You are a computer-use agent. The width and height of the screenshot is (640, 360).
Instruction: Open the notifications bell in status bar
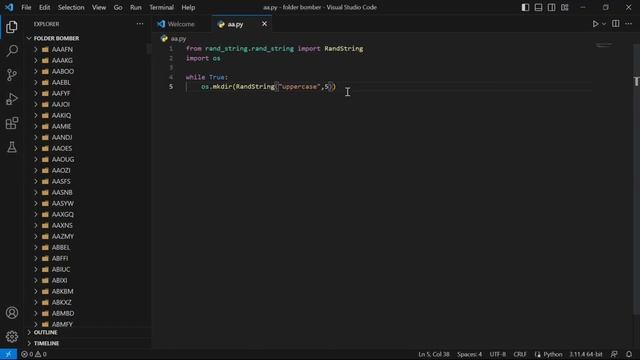(x=629, y=354)
